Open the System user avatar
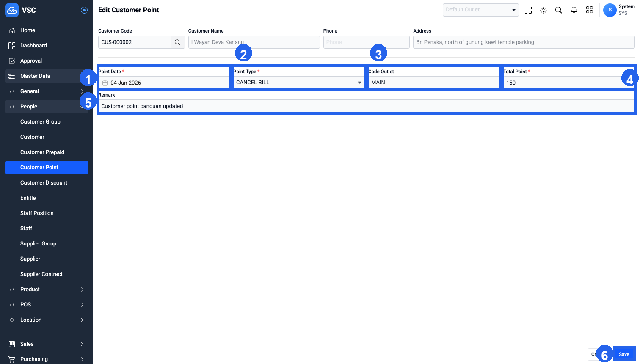 [610, 10]
